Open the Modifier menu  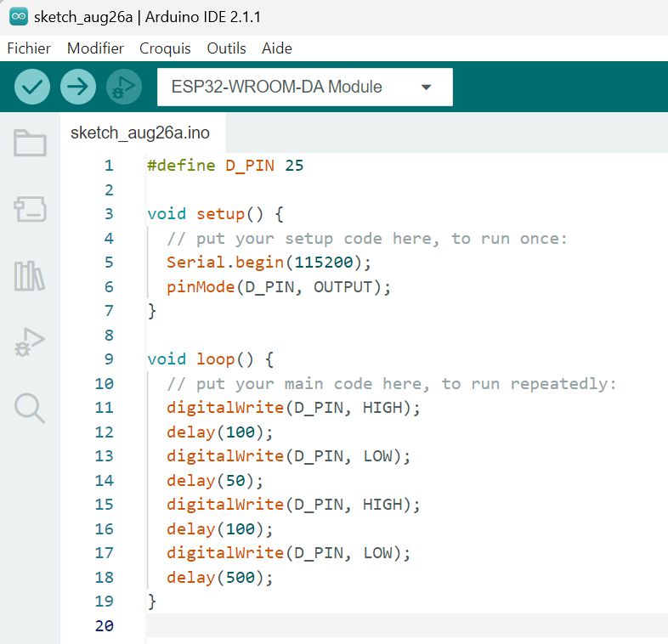(95, 48)
